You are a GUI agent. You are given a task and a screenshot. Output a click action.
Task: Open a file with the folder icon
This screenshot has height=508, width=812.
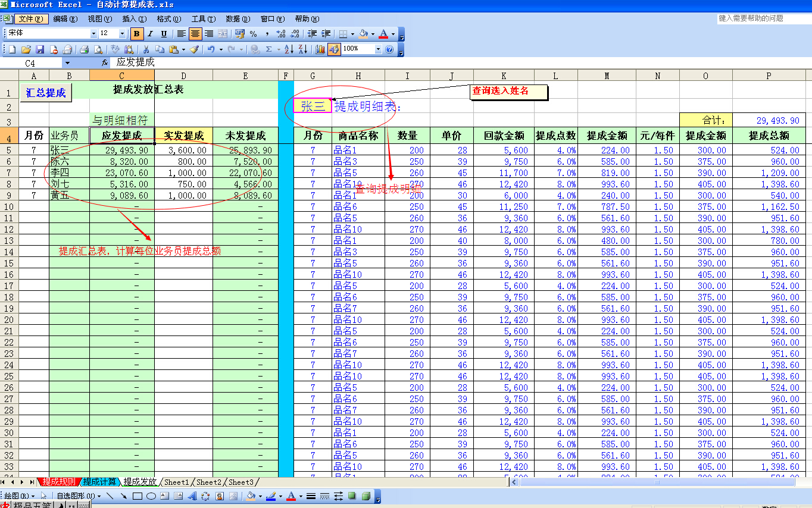coord(26,49)
